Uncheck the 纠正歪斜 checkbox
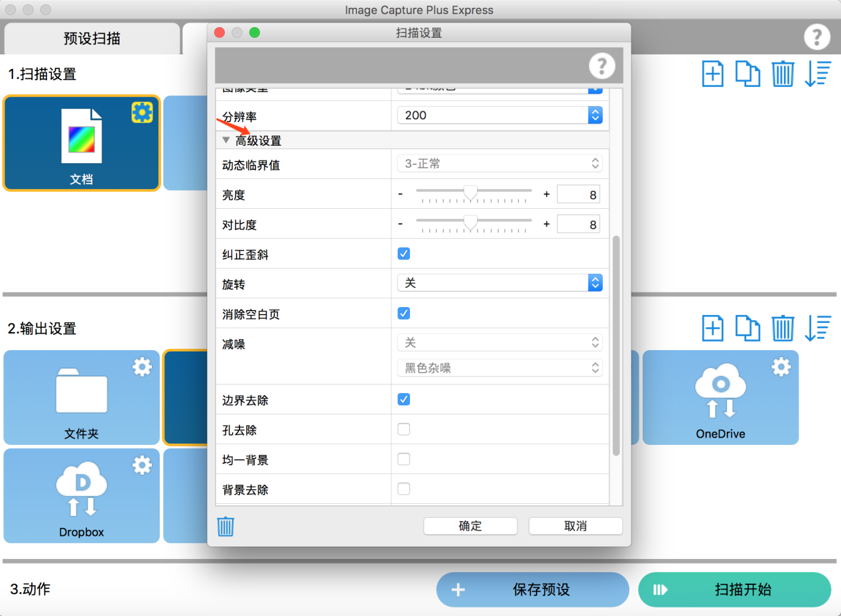This screenshot has width=841, height=616. pyautogui.click(x=403, y=253)
